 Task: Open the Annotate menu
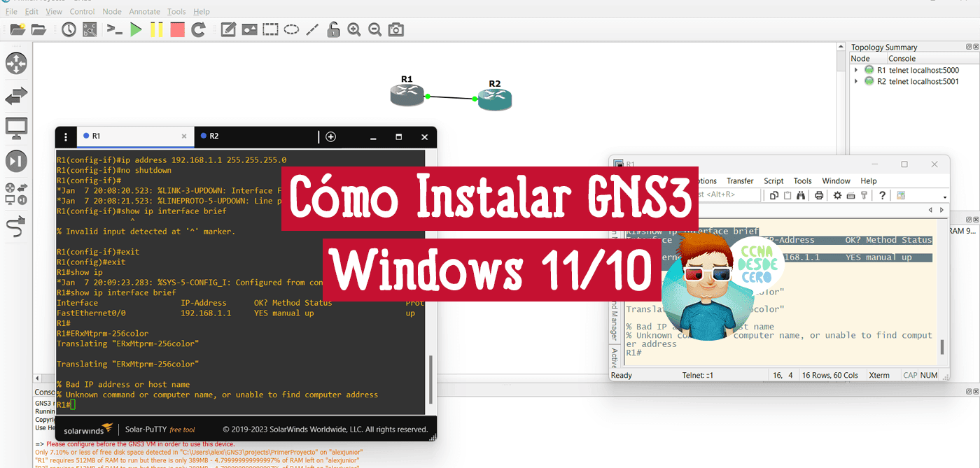click(145, 12)
